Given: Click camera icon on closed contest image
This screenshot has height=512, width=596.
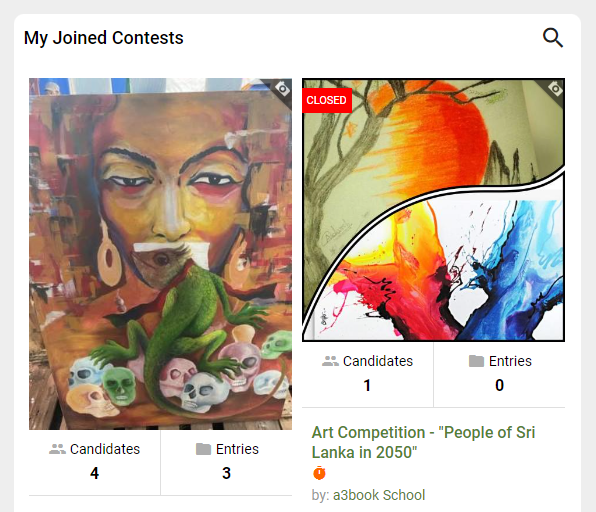Looking at the screenshot, I should pyautogui.click(x=555, y=89).
